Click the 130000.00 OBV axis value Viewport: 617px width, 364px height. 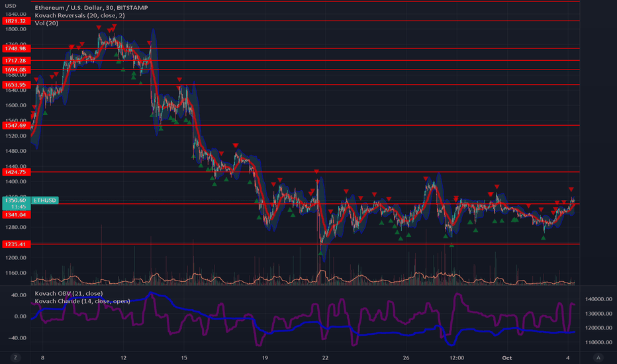(x=598, y=314)
